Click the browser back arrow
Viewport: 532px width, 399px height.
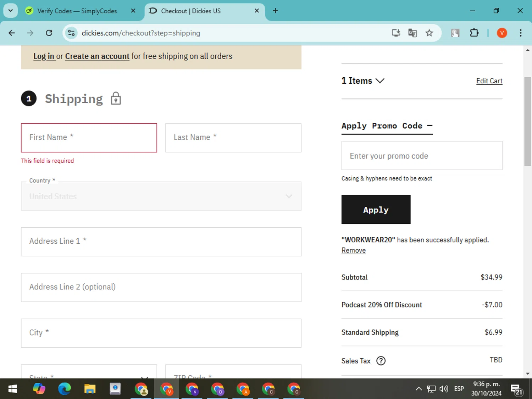coord(12,33)
